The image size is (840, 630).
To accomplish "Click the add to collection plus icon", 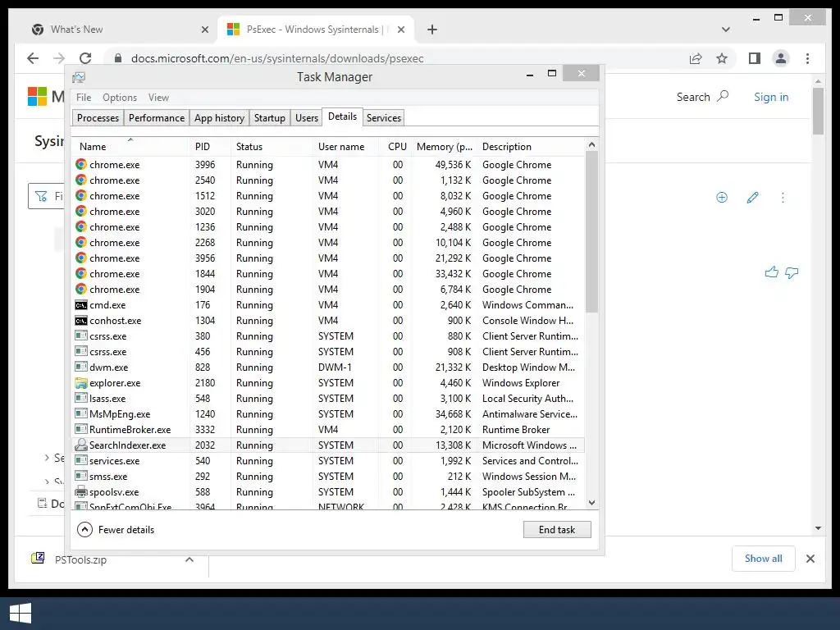I will point(722,198).
